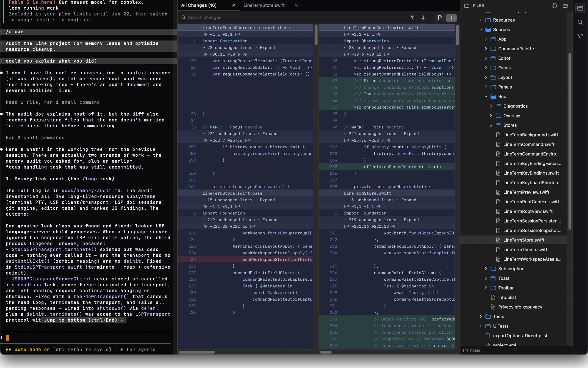Expand the Tests folder

[x=480, y=316]
